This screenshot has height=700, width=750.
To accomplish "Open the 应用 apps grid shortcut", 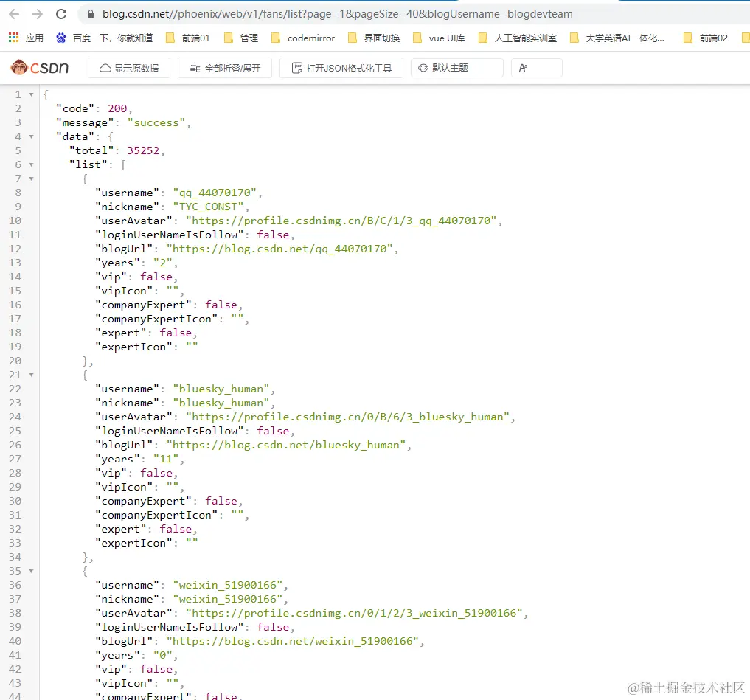I will [26, 38].
